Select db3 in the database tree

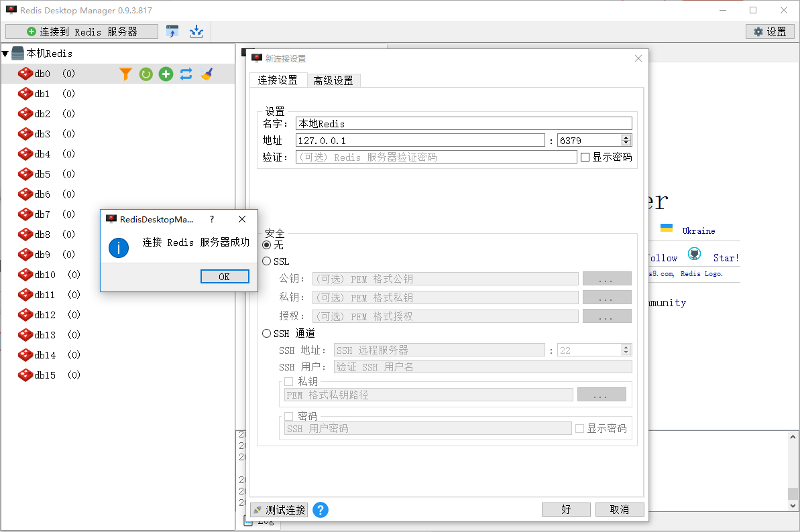coord(42,134)
